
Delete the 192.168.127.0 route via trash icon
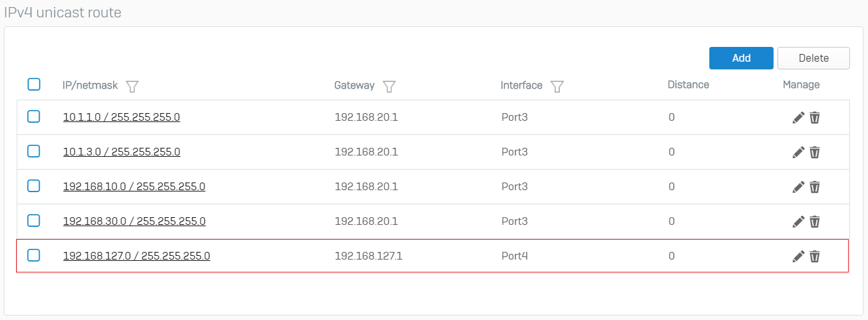(x=815, y=256)
